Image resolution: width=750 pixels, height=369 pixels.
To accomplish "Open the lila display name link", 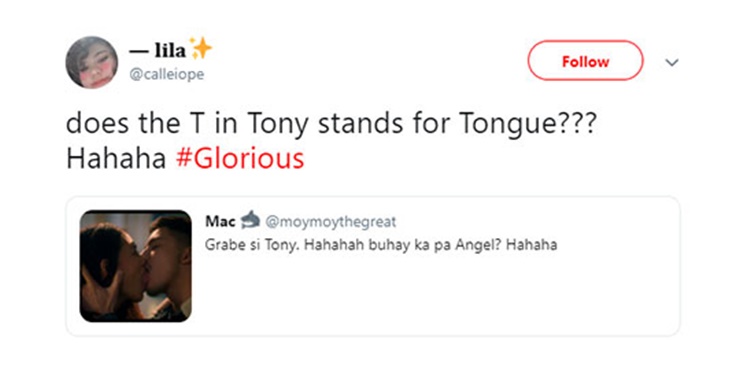I will coord(157,52).
